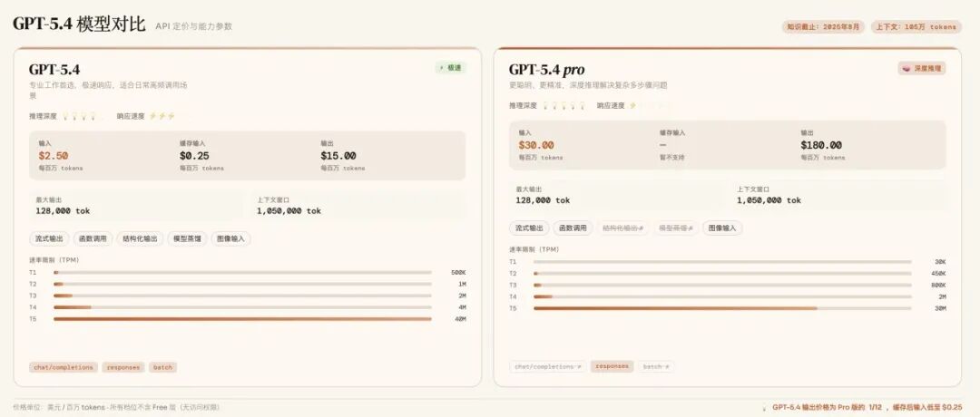The width and height of the screenshot is (980, 417).
Task: Click the T1 rate bar showing 30K
Action: click(722, 262)
